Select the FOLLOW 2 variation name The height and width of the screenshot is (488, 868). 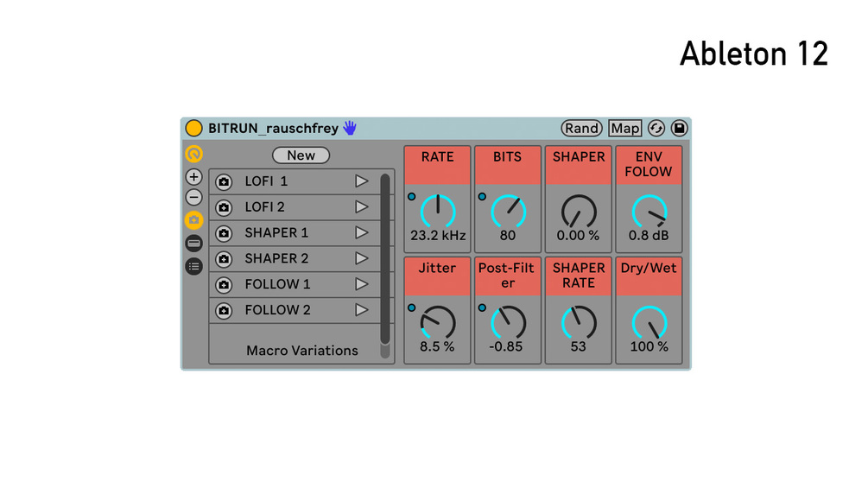click(x=277, y=310)
